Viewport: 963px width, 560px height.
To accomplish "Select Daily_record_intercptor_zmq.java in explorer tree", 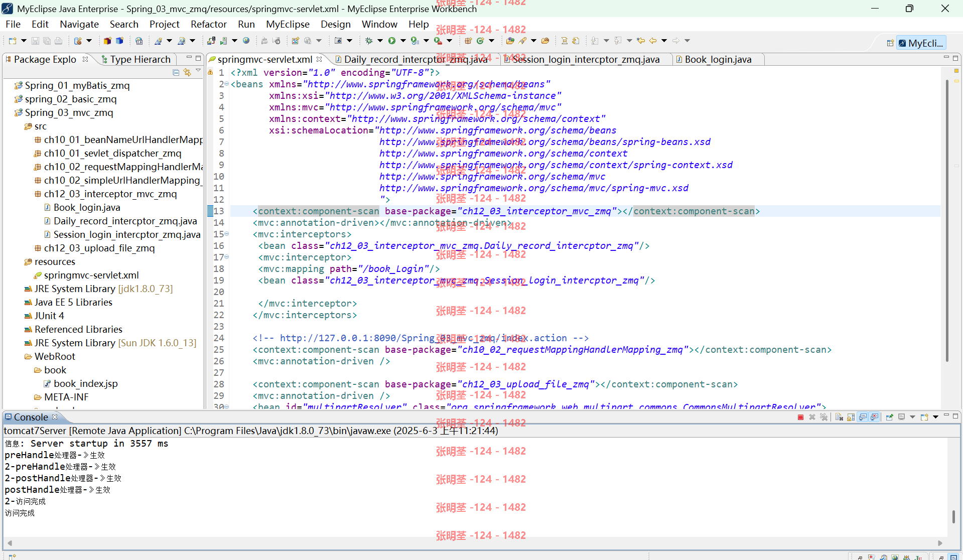I will tap(125, 221).
